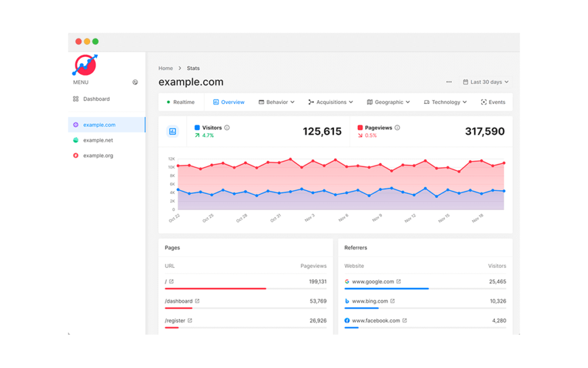
Task: Click the Events tab target icon
Action: (483, 102)
